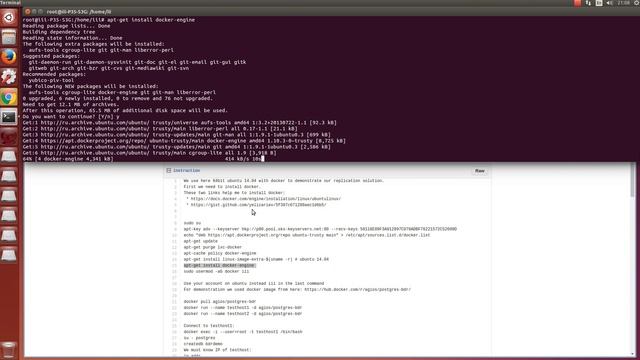Click the gist file icon beside Instruction
The image size is (640, 360).
point(169,170)
